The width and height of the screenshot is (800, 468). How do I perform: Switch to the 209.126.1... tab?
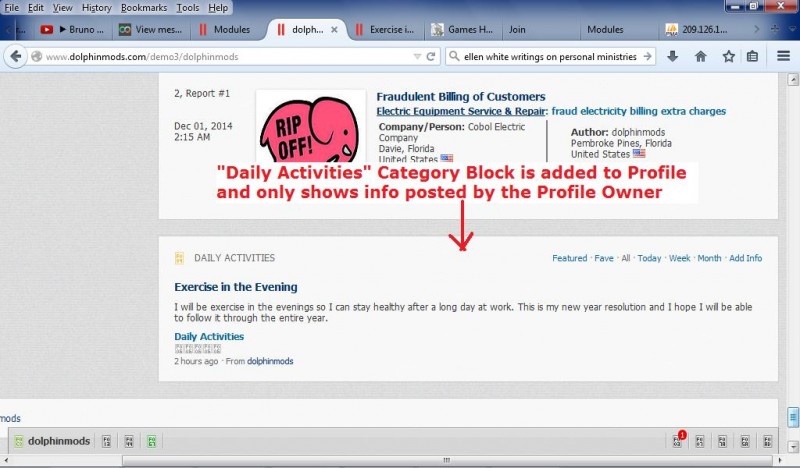696,30
